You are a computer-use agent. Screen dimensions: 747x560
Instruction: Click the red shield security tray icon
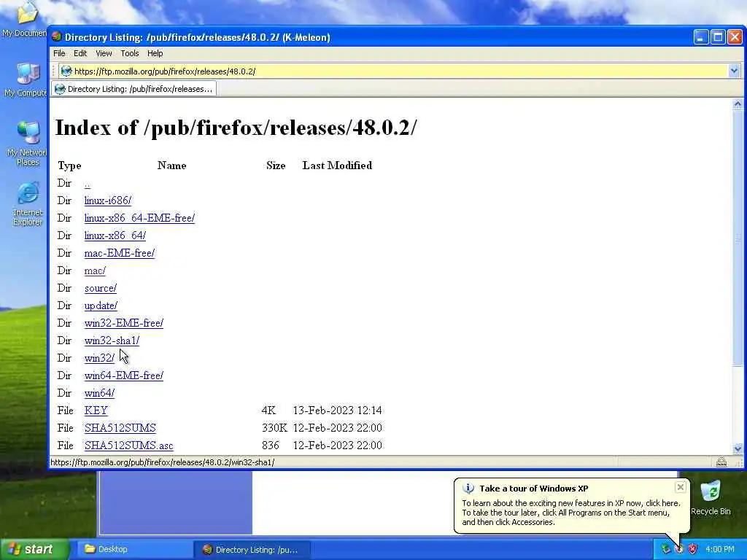click(693, 549)
